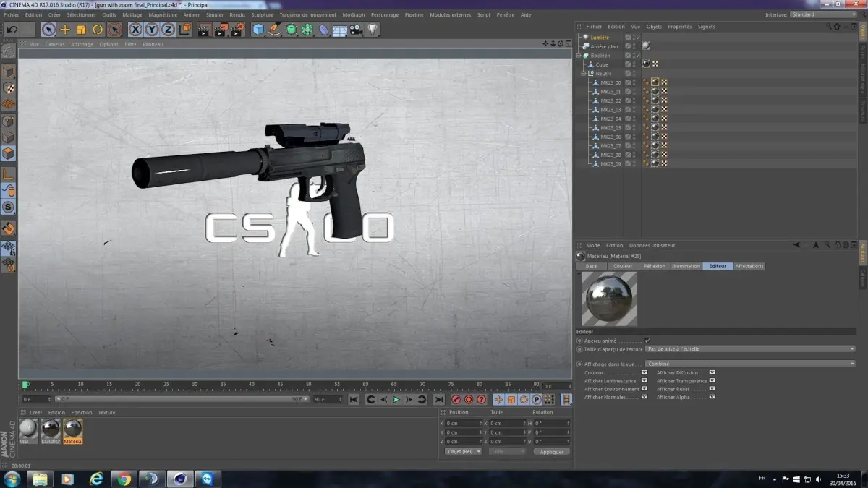Open Taille d'aperçu de texture dropdown
This screenshot has height=488, width=868.
point(751,349)
